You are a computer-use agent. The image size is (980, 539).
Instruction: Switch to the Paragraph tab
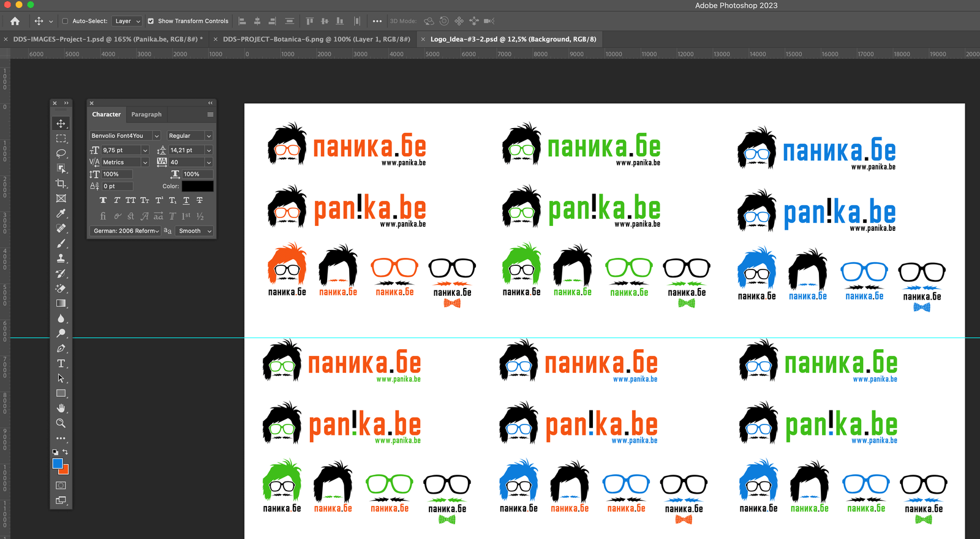(x=146, y=115)
